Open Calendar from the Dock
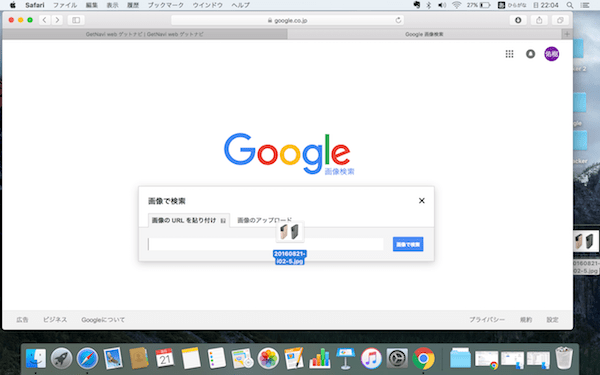Screen dimensions: 600x375 [165, 359]
